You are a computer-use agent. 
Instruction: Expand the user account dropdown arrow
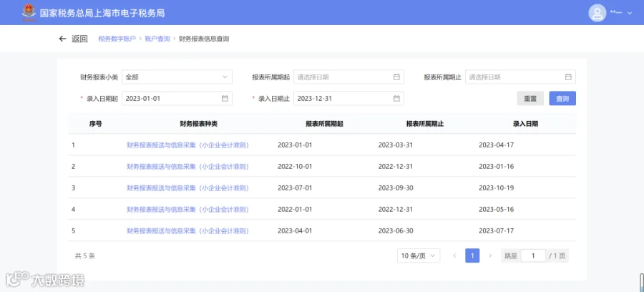(629, 14)
